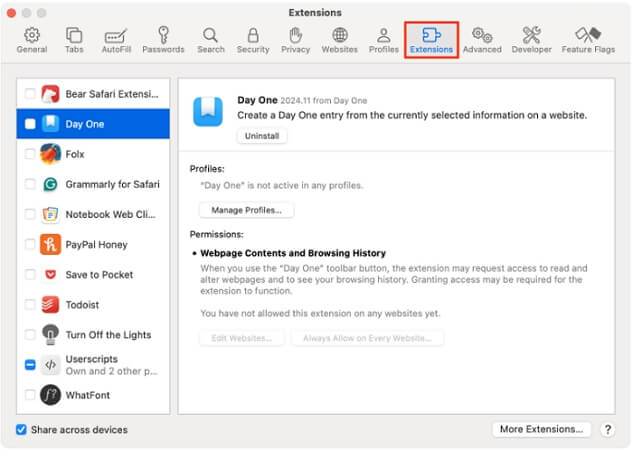Open the Tabs settings pane
Viewport: 633px width, 450px height.
(x=74, y=40)
